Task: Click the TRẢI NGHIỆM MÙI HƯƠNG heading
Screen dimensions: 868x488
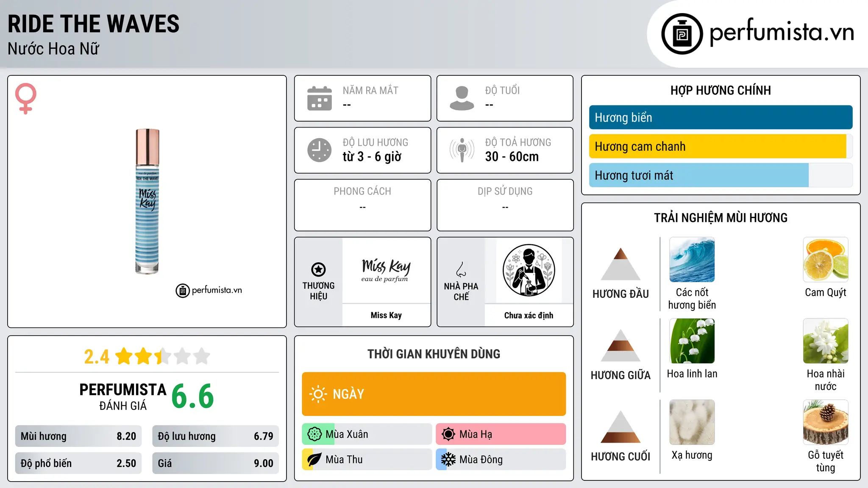Action: (721, 218)
